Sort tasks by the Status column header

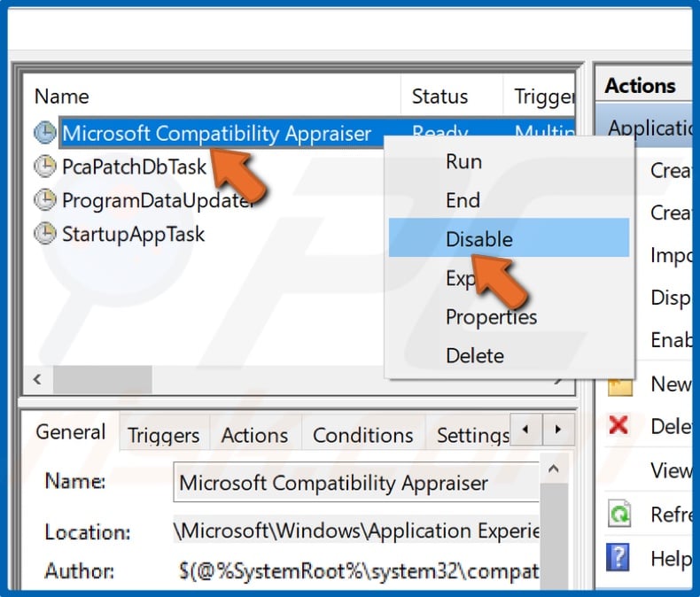[451, 97]
